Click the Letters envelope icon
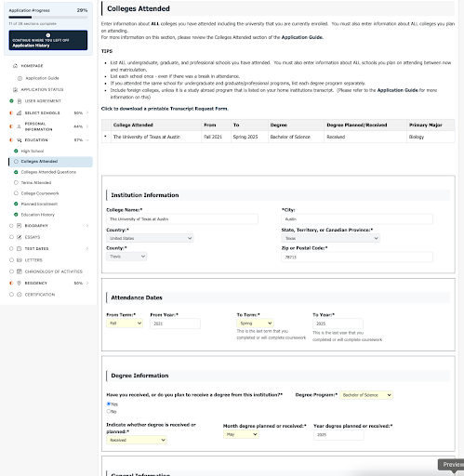This screenshot has height=476, width=464. 20,260
